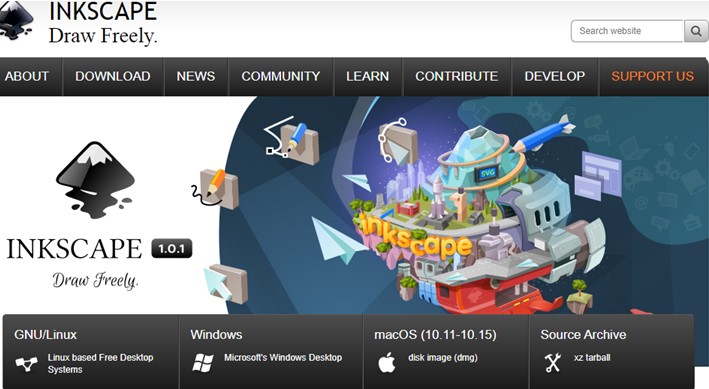This screenshot has width=709, height=389.
Task: Go to the NEWS section
Action: point(196,76)
